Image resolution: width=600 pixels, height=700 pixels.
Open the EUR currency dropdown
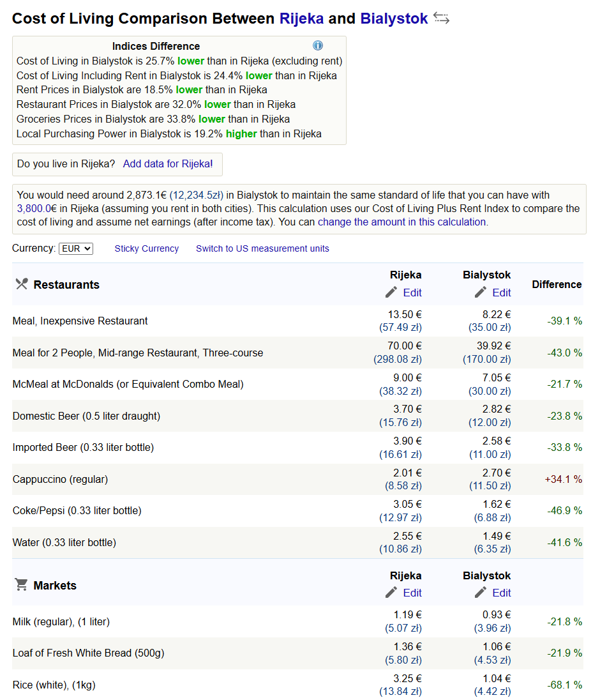(76, 248)
